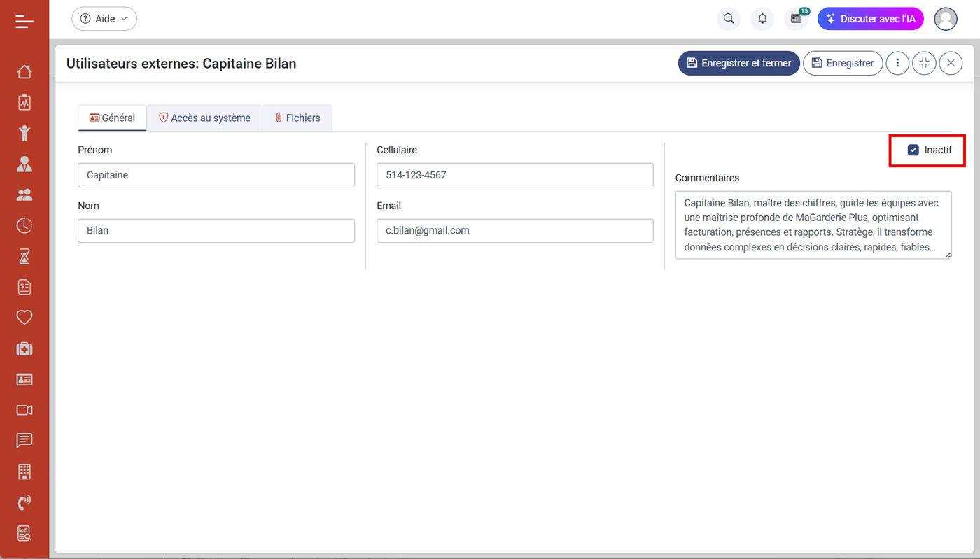Screen dimensions: 980x559
Task: Click Discuter avec l'IA button
Action: 870,19
